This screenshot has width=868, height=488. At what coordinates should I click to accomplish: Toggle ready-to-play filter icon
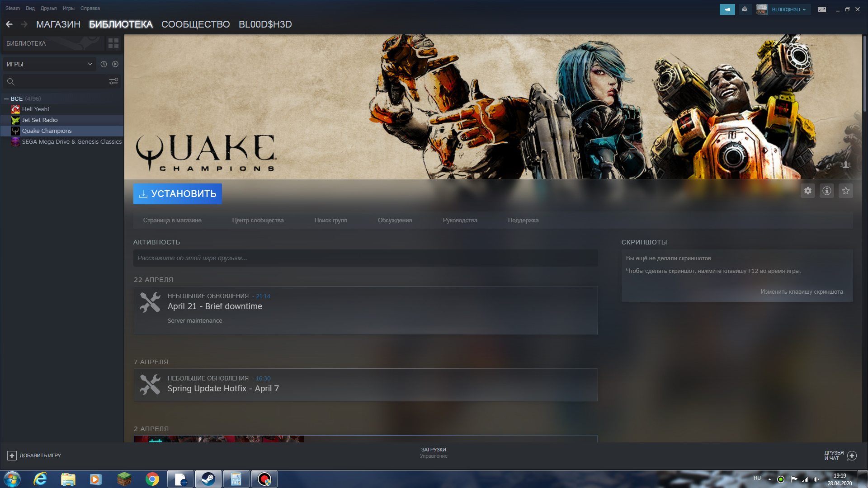click(x=115, y=64)
